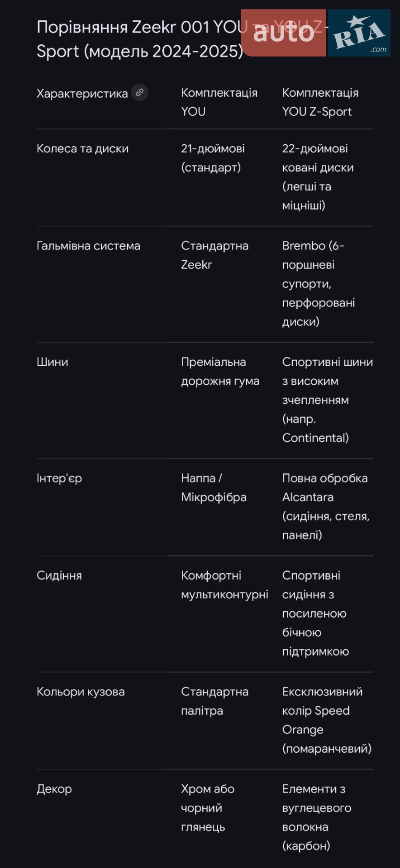
Task: Click the Комплектація YOU Z-Sport column header
Action: click(320, 102)
